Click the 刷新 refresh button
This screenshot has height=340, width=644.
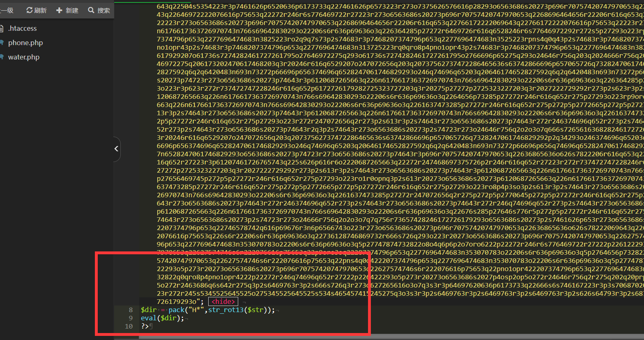click(x=37, y=10)
